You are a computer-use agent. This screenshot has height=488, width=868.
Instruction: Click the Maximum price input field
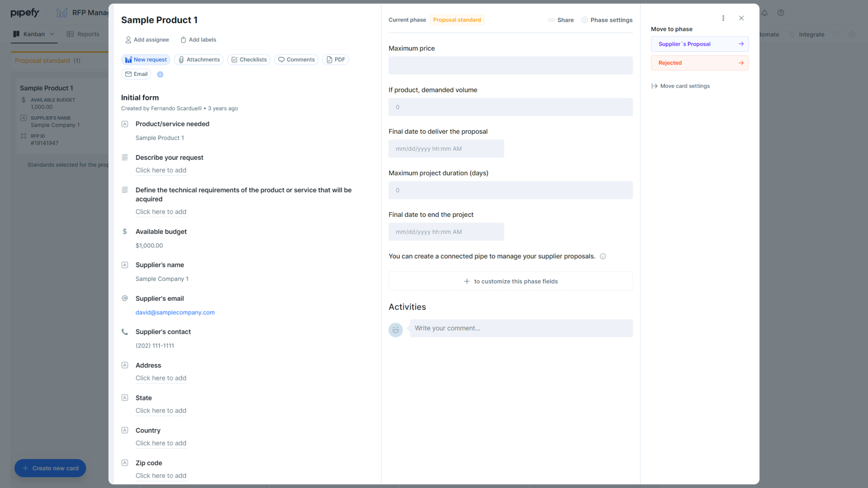510,65
